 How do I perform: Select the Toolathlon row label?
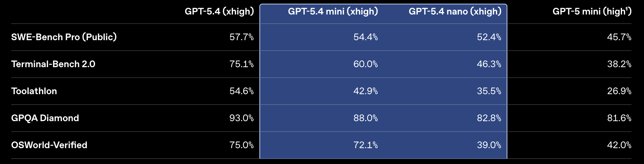pos(34,91)
